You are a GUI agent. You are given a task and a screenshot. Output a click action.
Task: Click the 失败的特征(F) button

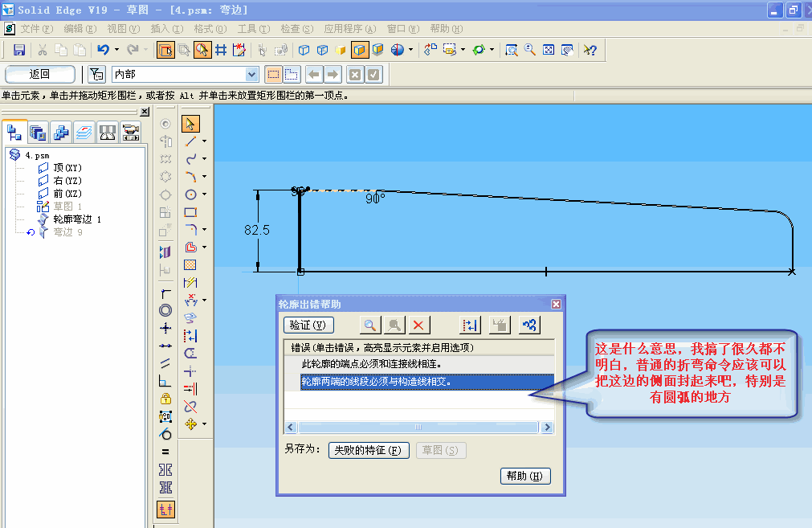coord(368,450)
